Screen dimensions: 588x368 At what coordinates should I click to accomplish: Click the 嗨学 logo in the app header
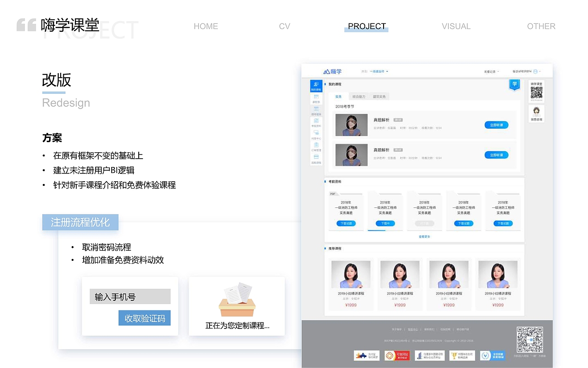pyautogui.click(x=333, y=71)
